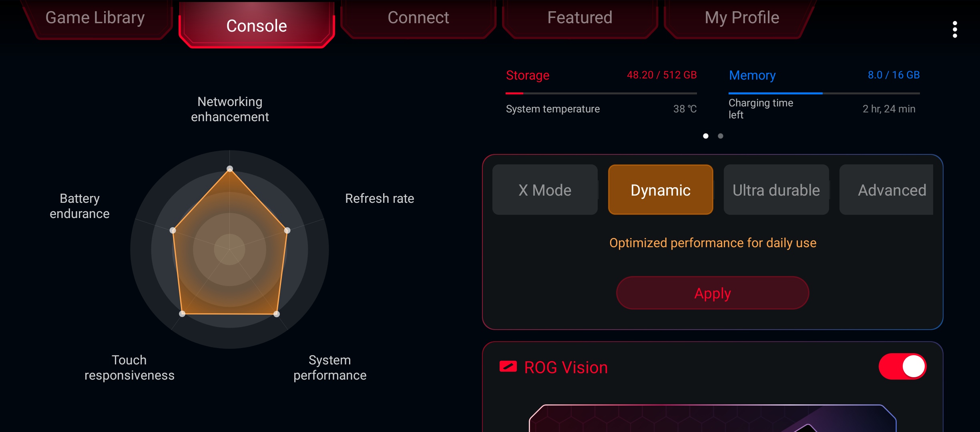Select Ultra durable mode

coord(776,190)
